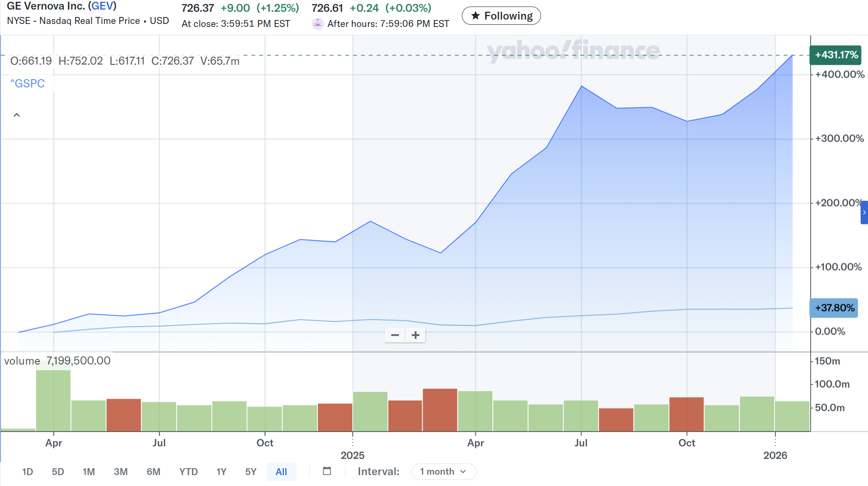The height and width of the screenshot is (486, 868).
Task: Collapse the comparison legend chevron
Action: coord(17,115)
